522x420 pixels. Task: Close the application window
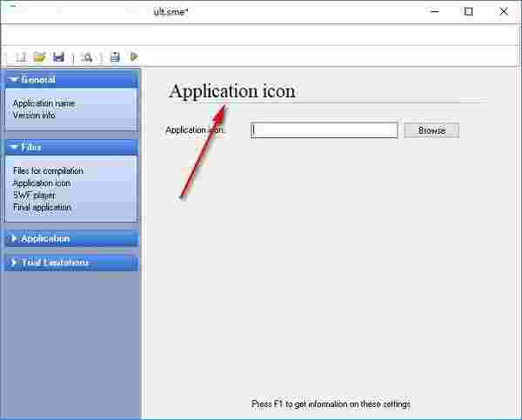(x=504, y=11)
